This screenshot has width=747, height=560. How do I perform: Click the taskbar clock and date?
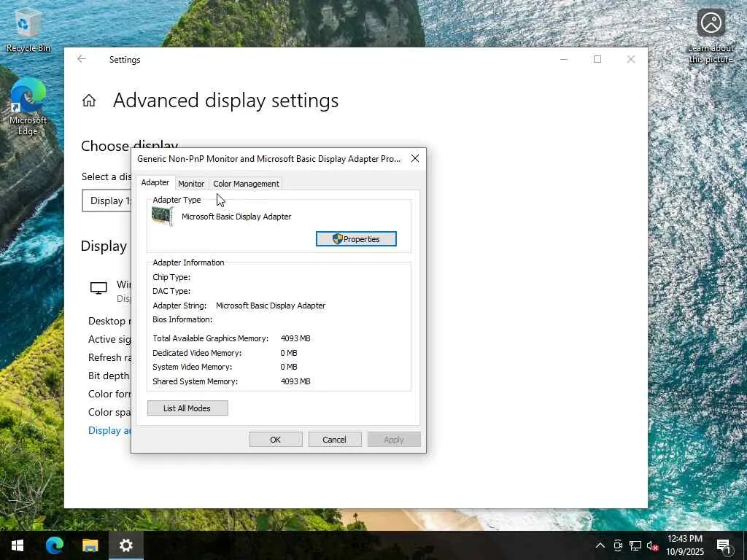pos(684,545)
